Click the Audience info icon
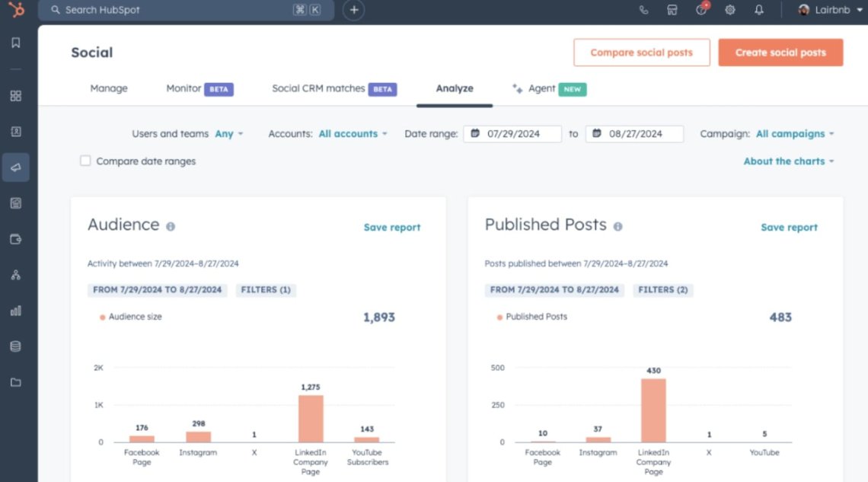This screenshot has width=868, height=482. [x=171, y=226]
